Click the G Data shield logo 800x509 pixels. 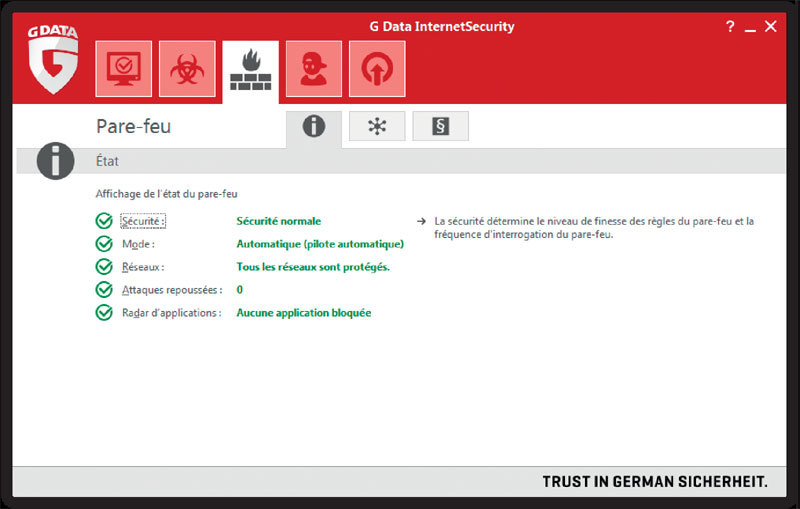(53, 59)
